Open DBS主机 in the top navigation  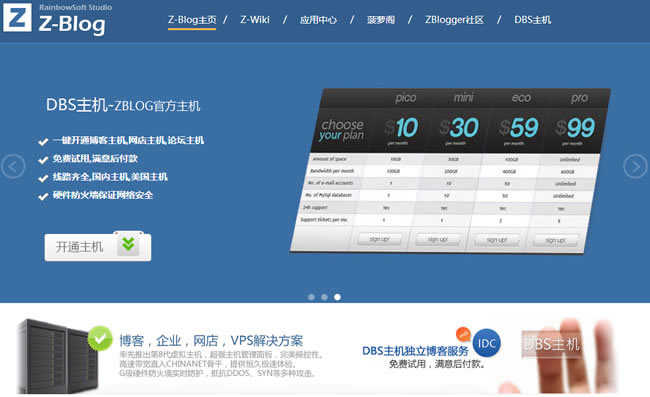(x=532, y=20)
